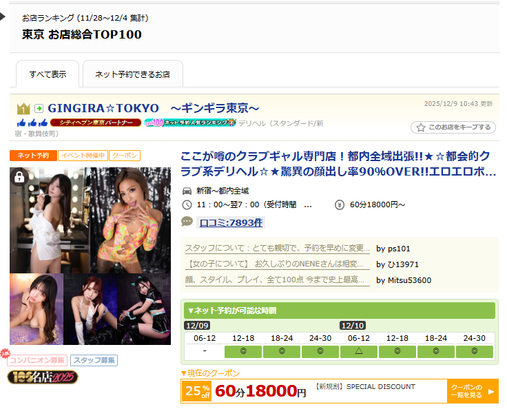Click the シティヘブン東京パートナー badge

[x=95, y=123]
